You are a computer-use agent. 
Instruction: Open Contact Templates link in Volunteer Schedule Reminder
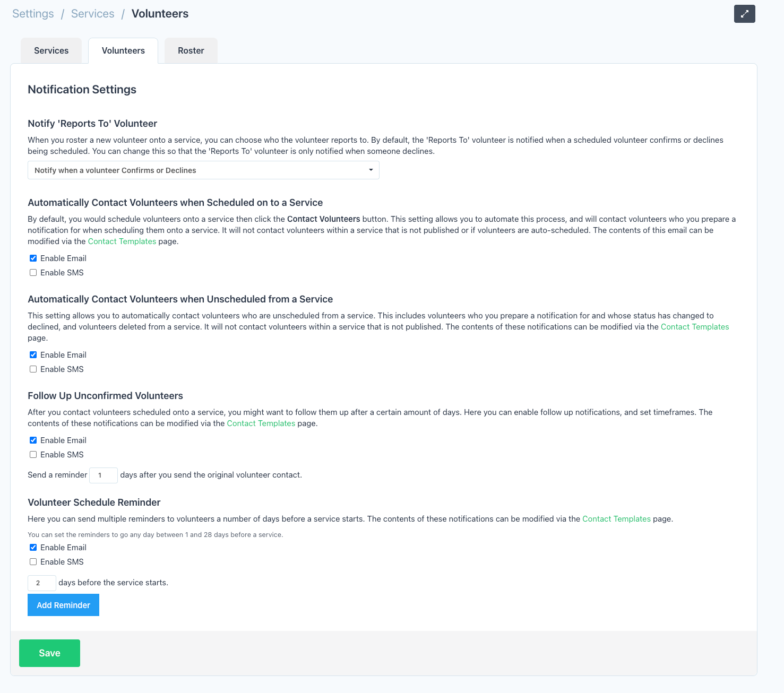coord(616,519)
